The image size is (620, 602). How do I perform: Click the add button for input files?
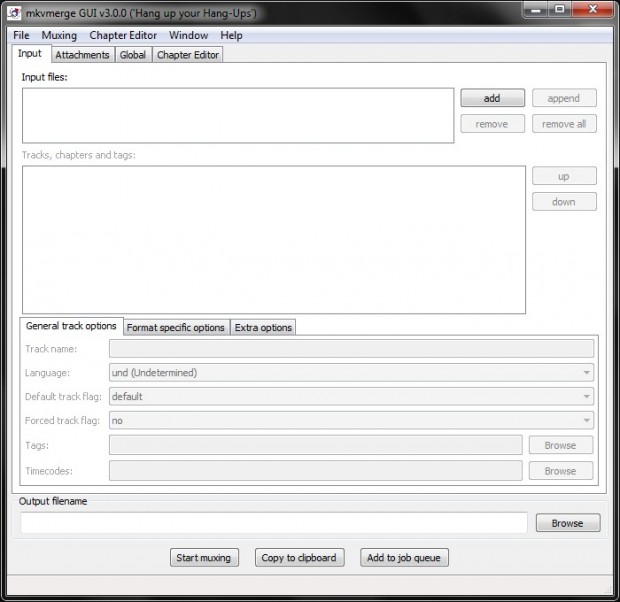492,98
